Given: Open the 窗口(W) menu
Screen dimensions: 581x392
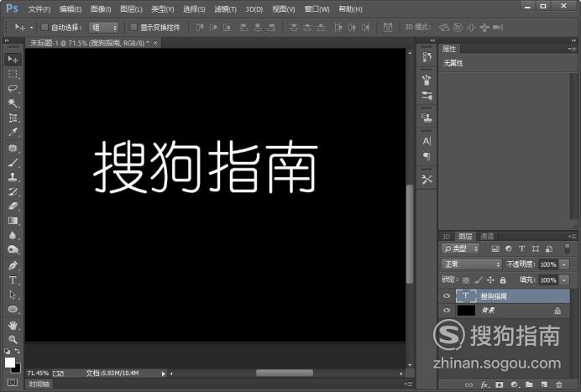Looking at the screenshot, I should coord(317,9).
